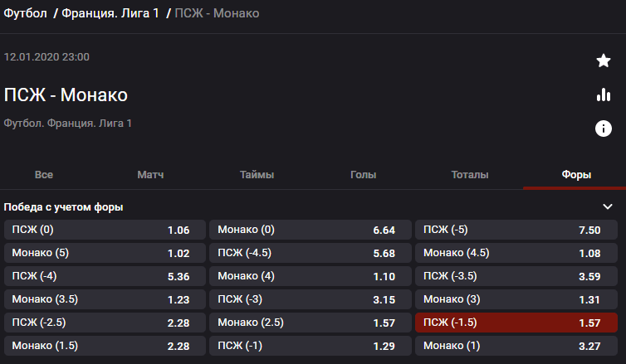This screenshot has width=626, height=364.
Task: Select ПСЖ (-5) odds 7.50
Action: click(516, 230)
